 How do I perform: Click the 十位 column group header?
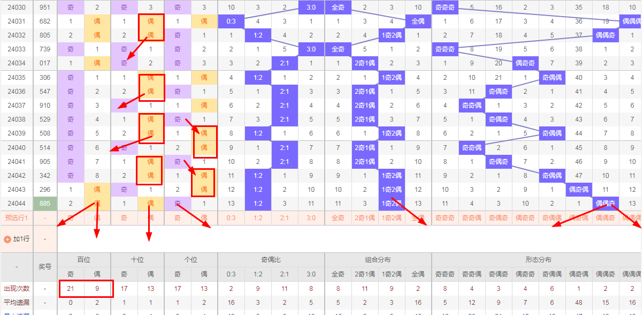137,260
